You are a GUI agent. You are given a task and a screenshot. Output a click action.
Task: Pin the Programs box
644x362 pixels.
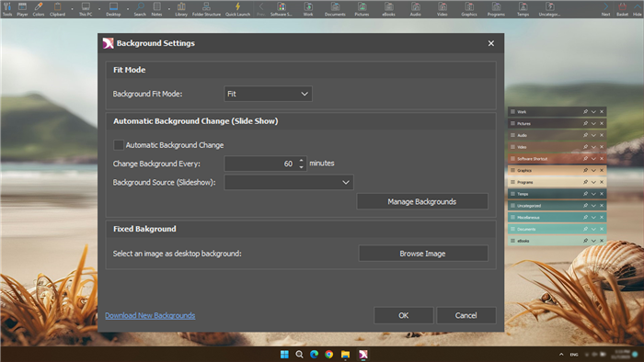click(585, 182)
